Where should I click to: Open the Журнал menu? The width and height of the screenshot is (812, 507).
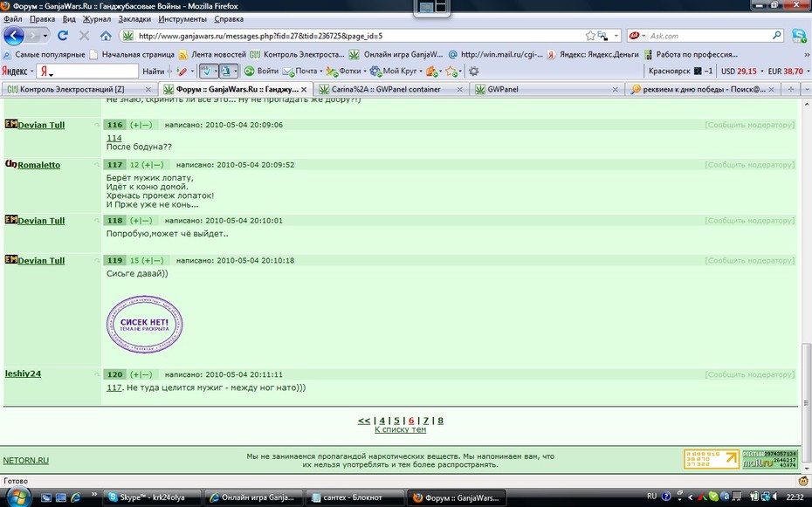pyautogui.click(x=97, y=19)
